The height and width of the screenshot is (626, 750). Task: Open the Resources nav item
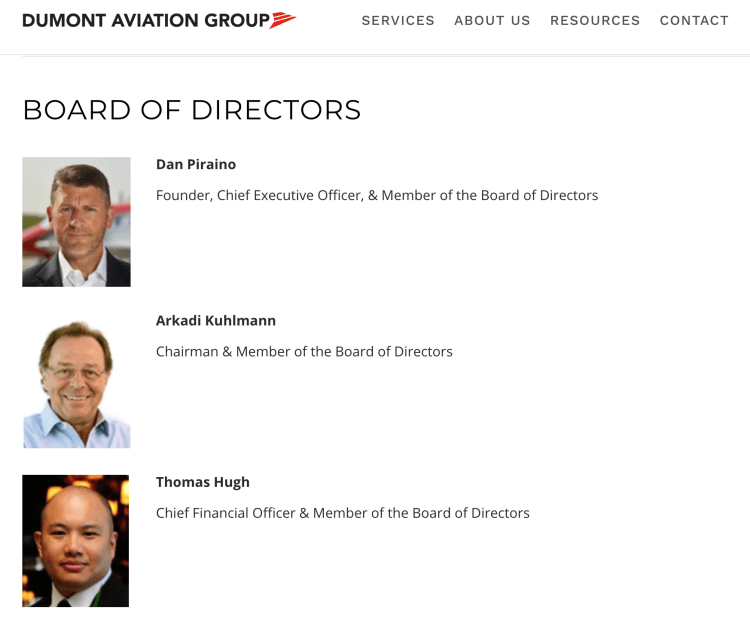[595, 21]
